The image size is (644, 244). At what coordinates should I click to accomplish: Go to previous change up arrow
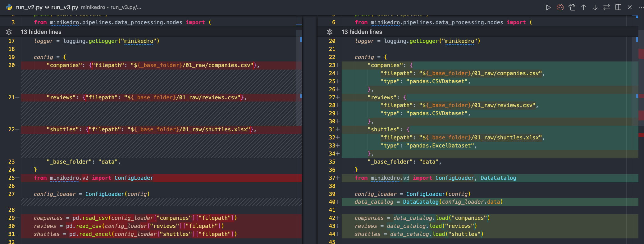pyautogui.click(x=584, y=7)
